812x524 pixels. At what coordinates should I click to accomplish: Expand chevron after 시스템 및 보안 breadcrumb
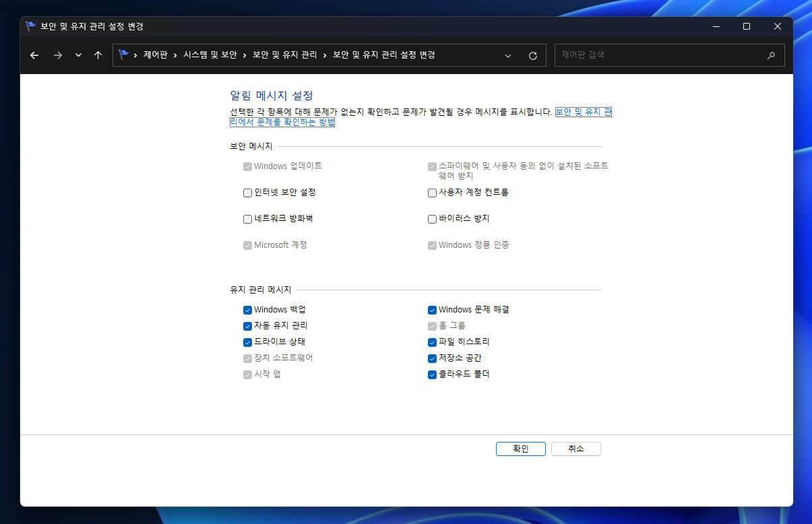pos(245,55)
